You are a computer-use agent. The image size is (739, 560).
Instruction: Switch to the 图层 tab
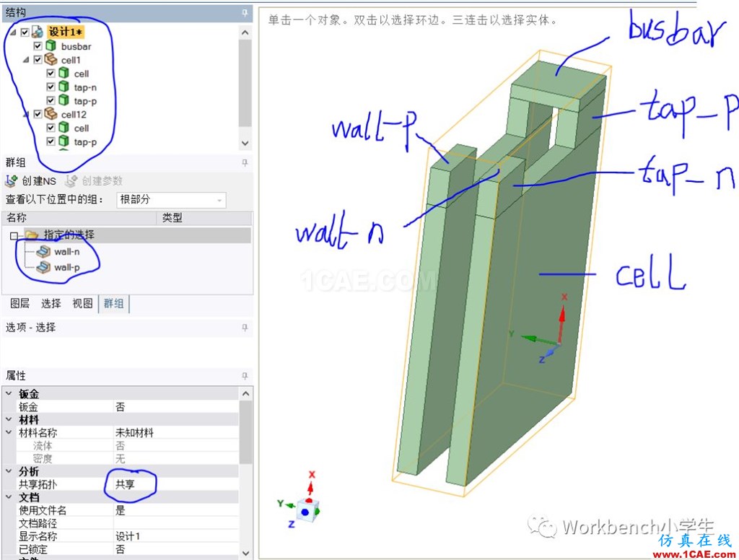pyautogui.click(x=19, y=304)
